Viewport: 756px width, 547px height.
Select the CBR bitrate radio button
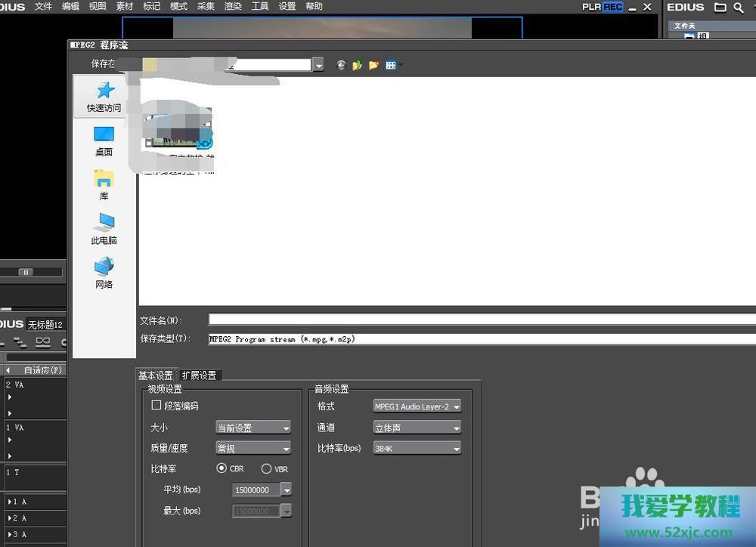point(222,468)
